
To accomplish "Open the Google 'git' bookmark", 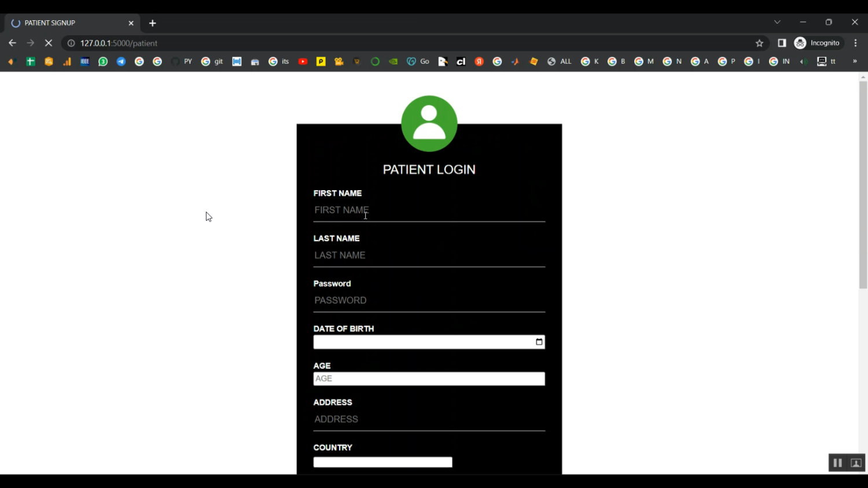I will tap(212, 61).
